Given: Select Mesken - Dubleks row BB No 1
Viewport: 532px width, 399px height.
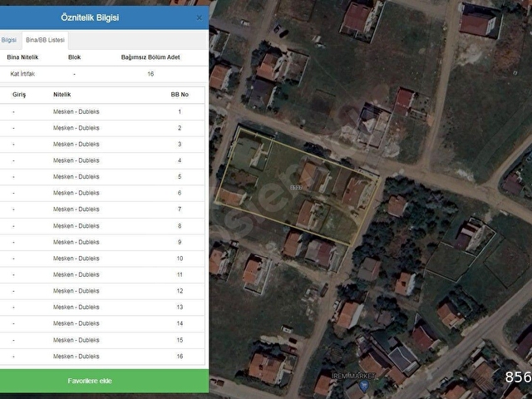Looking at the screenshot, I should (x=102, y=111).
